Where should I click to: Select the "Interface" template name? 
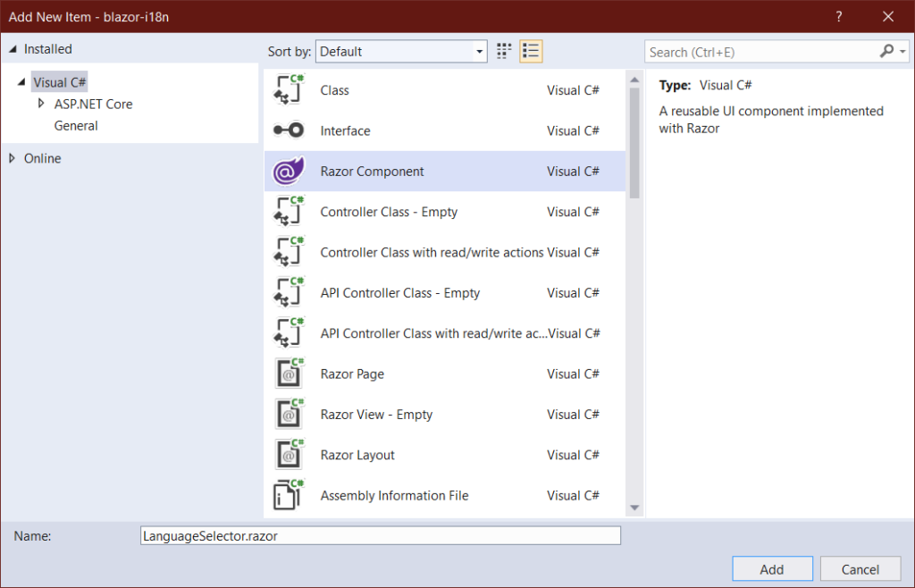click(x=345, y=130)
